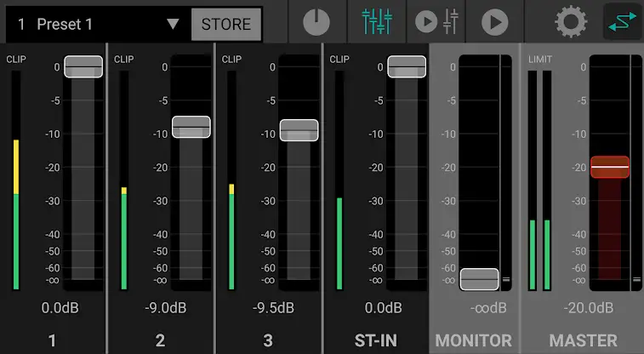
Task: Click channel 3 level meter
Action: 231,180
